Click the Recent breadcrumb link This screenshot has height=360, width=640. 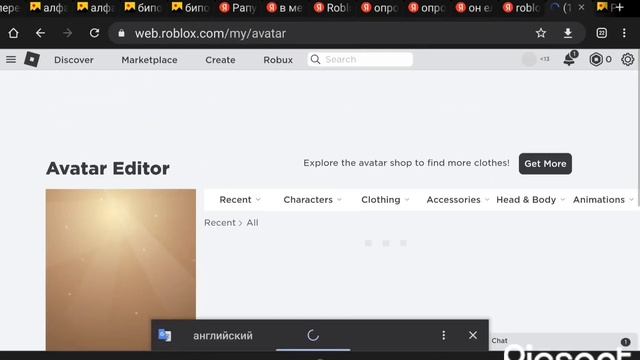(220, 223)
